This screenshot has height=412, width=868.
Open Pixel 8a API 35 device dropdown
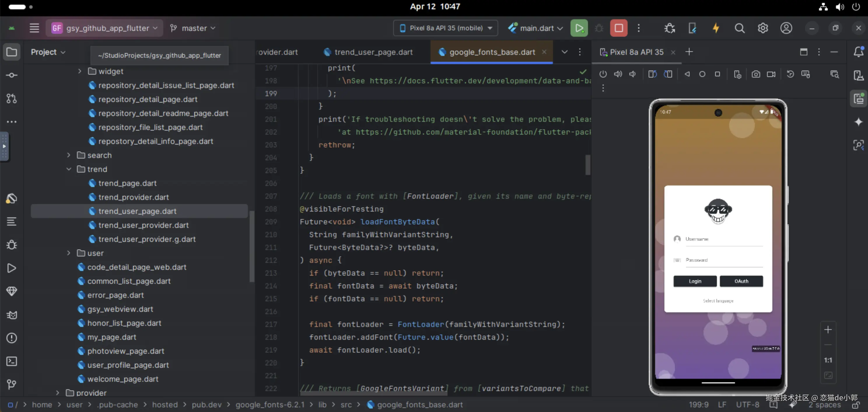[445, 28]
